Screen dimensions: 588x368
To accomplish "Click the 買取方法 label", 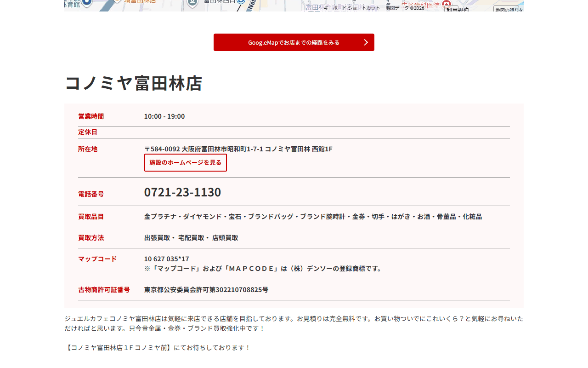I will point(91,238).
